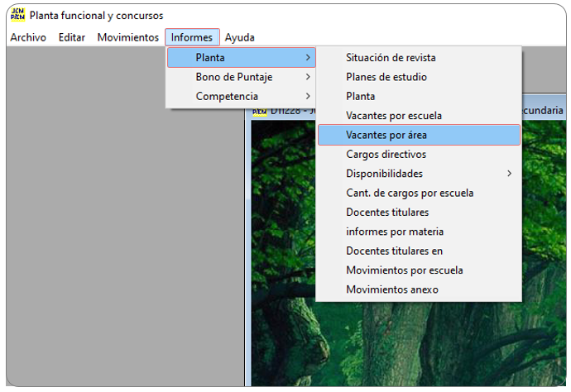Open Vacantes por escuela report
This screenshot has width=571, height=392.
419,116
